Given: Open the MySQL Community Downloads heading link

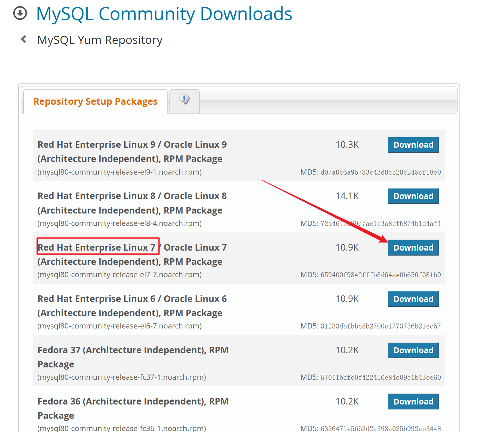Looking at the screenshot, I should tap(164, 14).
